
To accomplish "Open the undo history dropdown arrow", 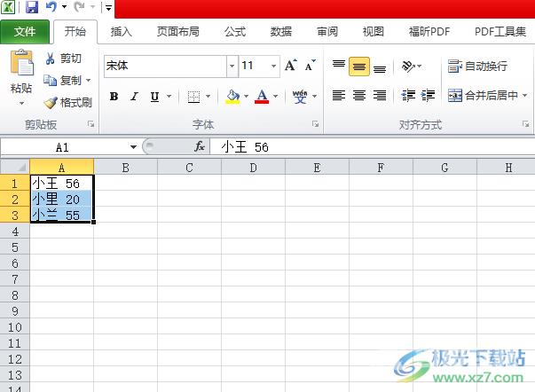I will pos(64,7).
